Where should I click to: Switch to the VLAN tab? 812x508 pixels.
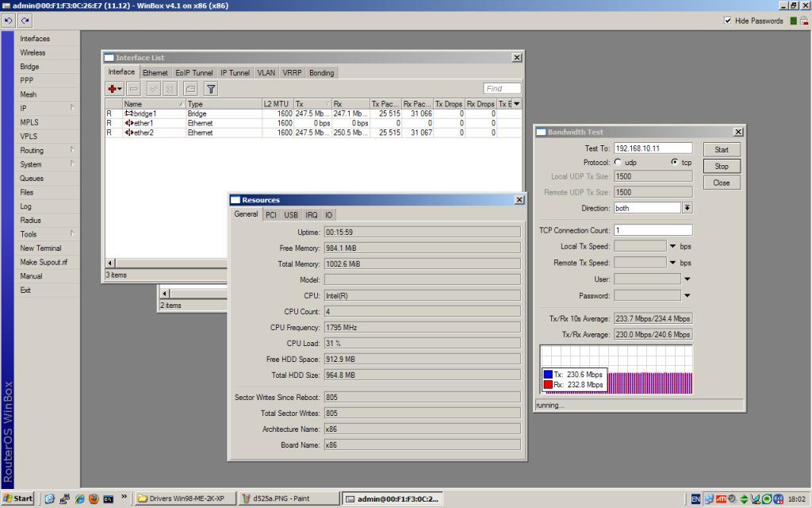click(x=266, y=73)
